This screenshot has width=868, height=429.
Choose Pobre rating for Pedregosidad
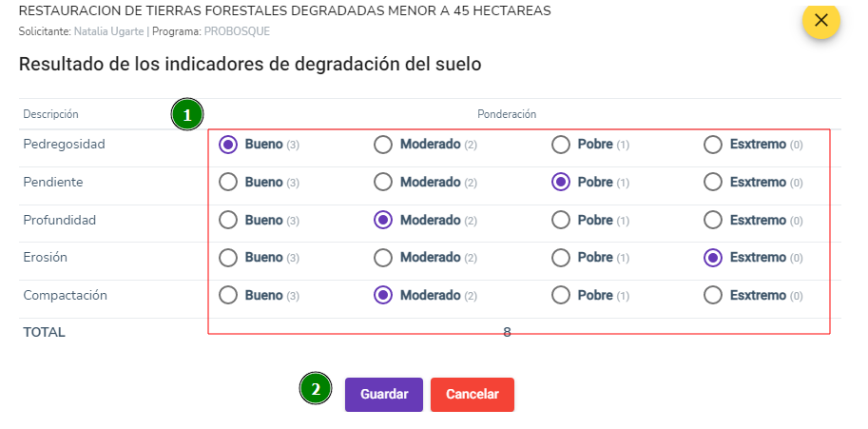(x=561, y=145)
